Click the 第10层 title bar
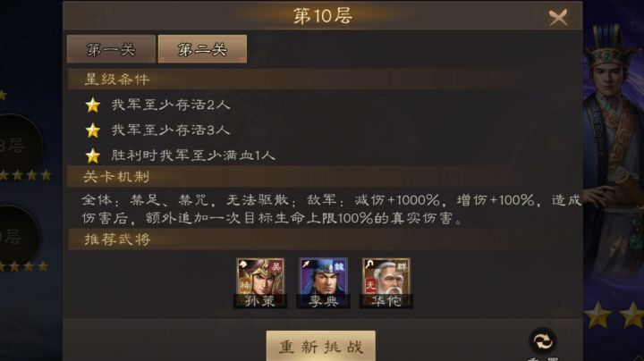 pyautogui.click(x=322, y=15)
